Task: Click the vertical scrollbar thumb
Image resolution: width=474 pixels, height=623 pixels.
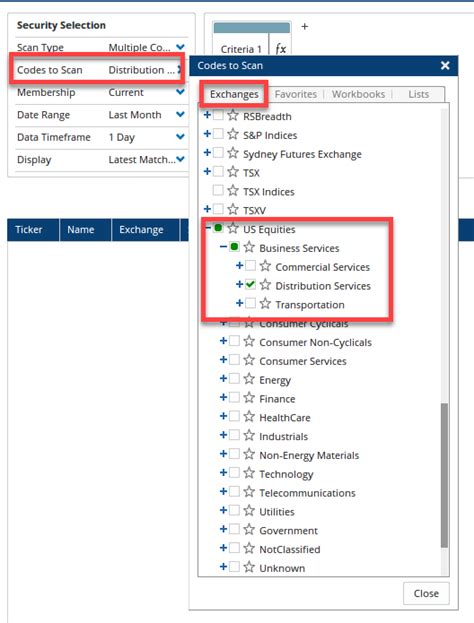Action: [444, 475]
